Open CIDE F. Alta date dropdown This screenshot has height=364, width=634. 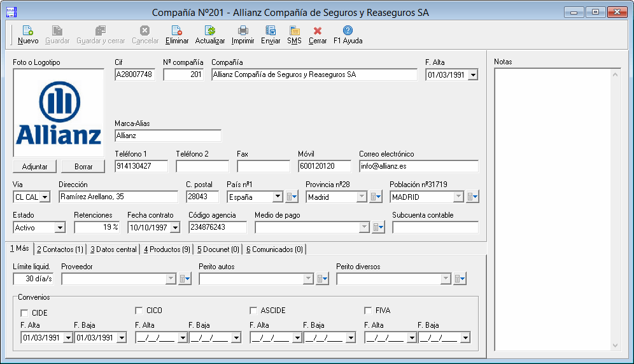click(68, 338)
